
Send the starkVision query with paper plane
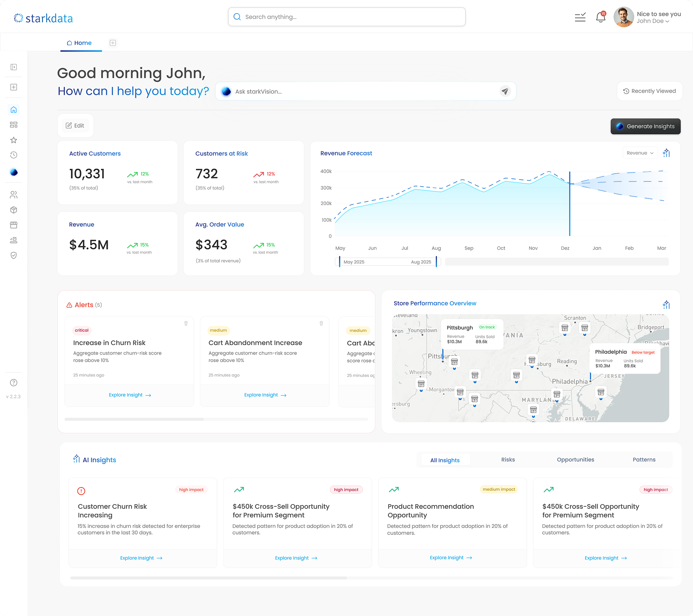505,91
